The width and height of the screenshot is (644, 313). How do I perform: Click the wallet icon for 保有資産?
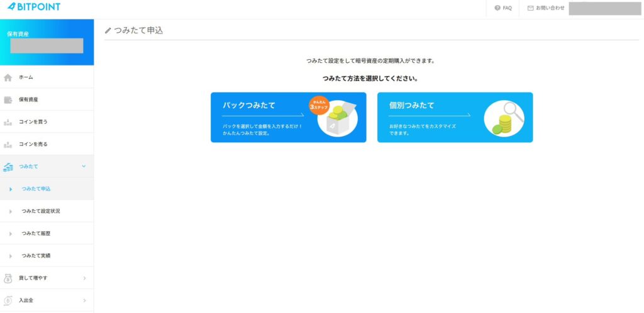coord(8,100)
